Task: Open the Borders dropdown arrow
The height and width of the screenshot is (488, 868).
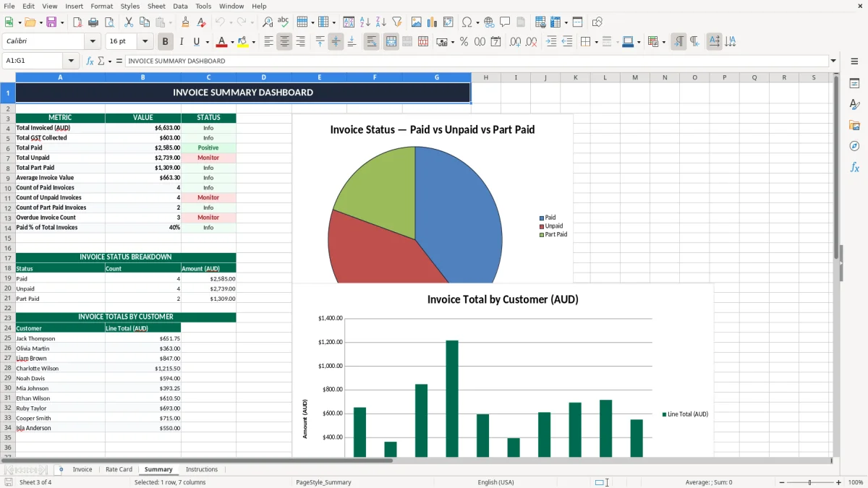Action: [597, 42]
